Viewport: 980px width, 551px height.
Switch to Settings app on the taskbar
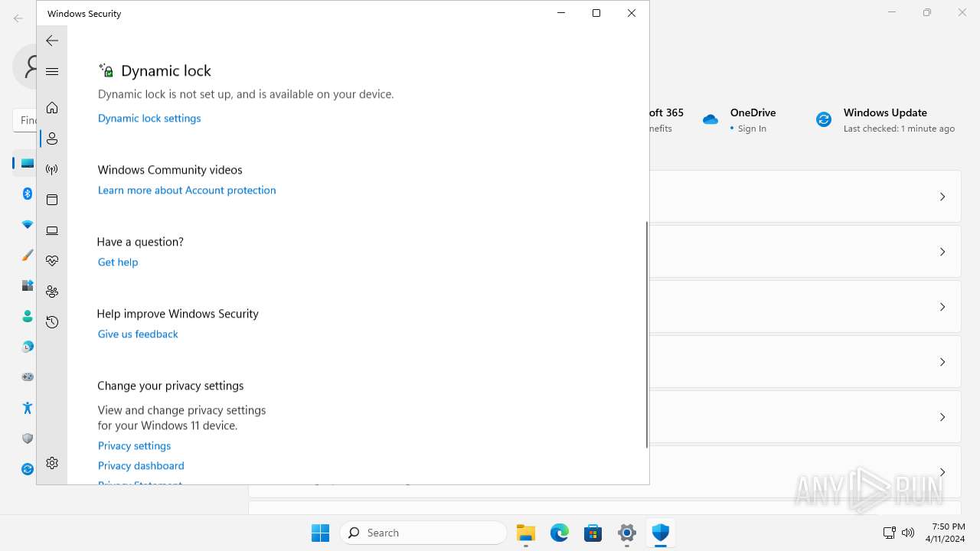pyautogui.click(x=627, y=533)
